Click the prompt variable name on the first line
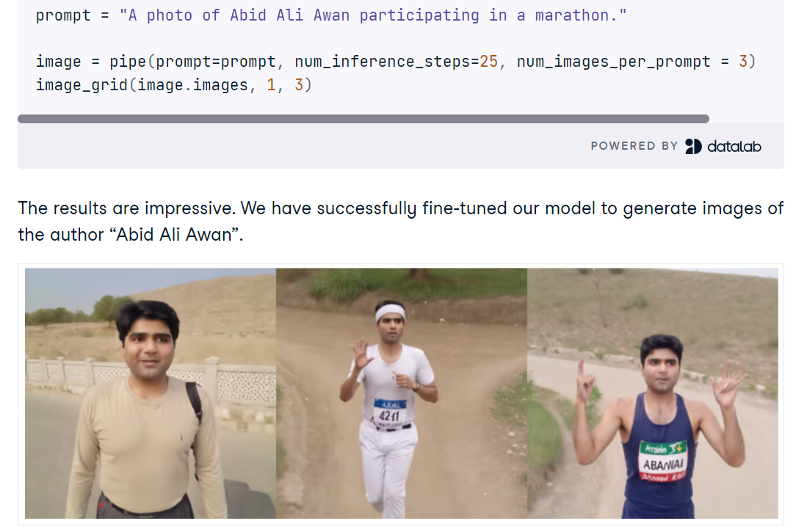 [63, 15]
